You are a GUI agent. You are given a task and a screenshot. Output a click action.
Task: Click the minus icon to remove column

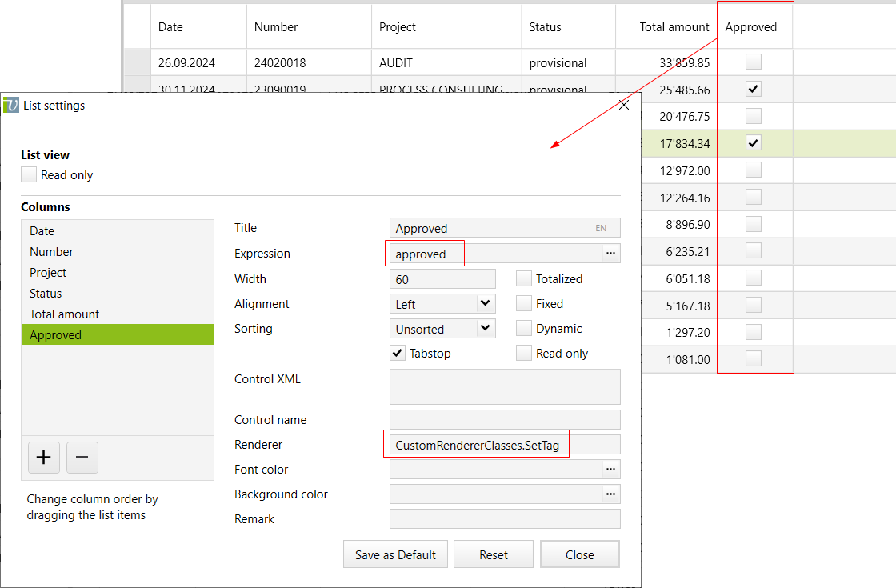(x=82, y=458)
